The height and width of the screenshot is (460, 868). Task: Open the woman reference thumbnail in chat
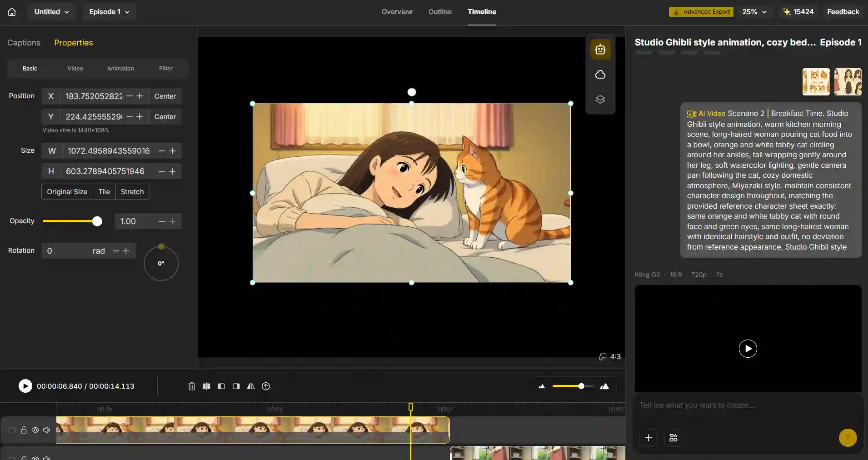tap(848, 82)
